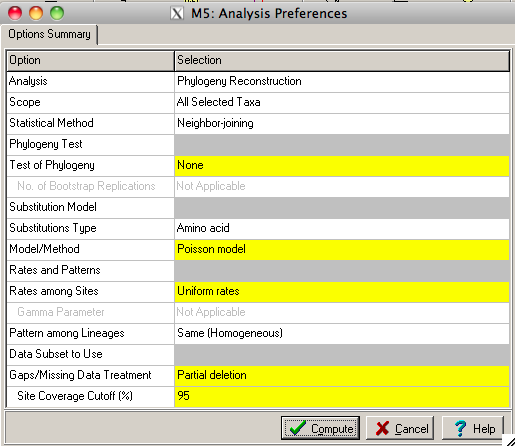
Task: Select the Option column header
Action: coord(90,61)
